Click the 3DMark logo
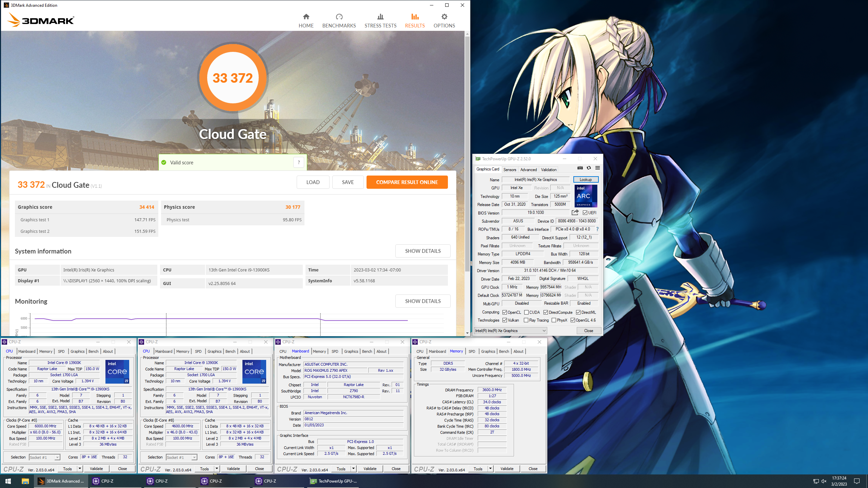The width and height of the screenshot is (868, 488). [x=41, y=20]
